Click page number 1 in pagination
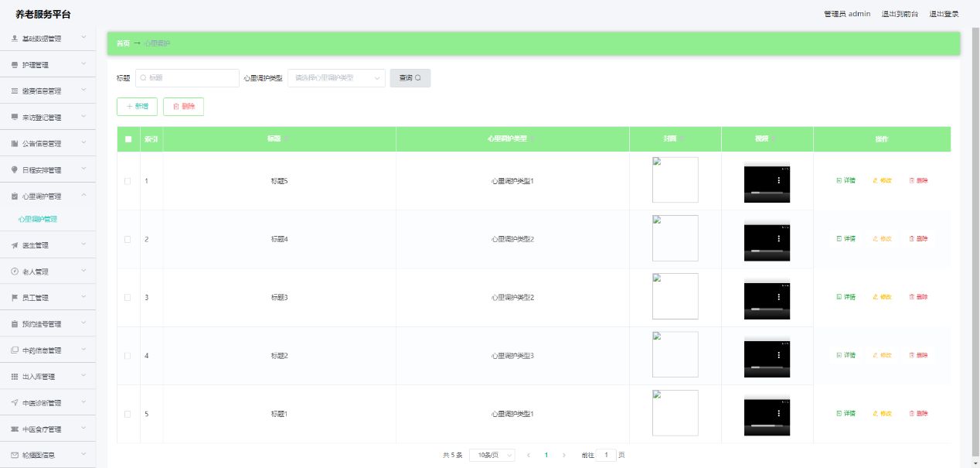 [546, 456]
